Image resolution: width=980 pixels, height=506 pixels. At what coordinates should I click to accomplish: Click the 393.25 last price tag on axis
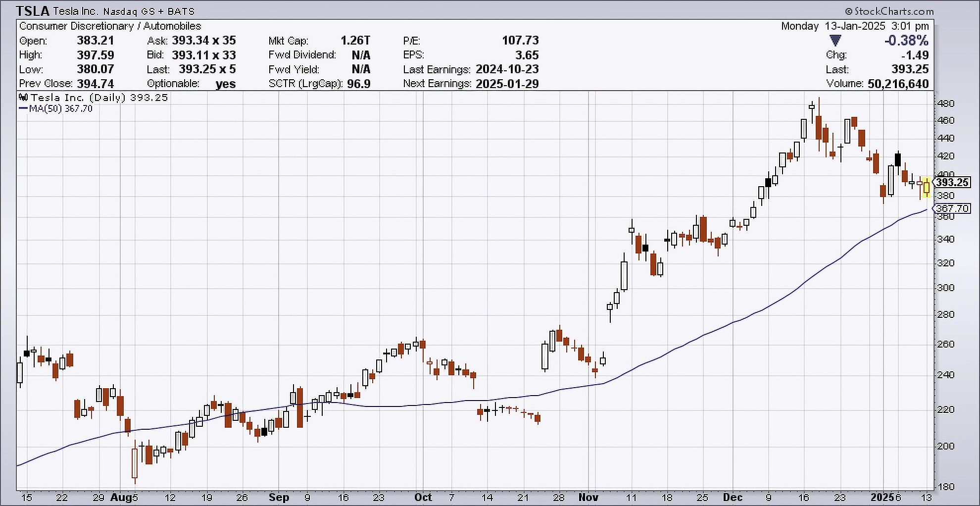[952, 183]
